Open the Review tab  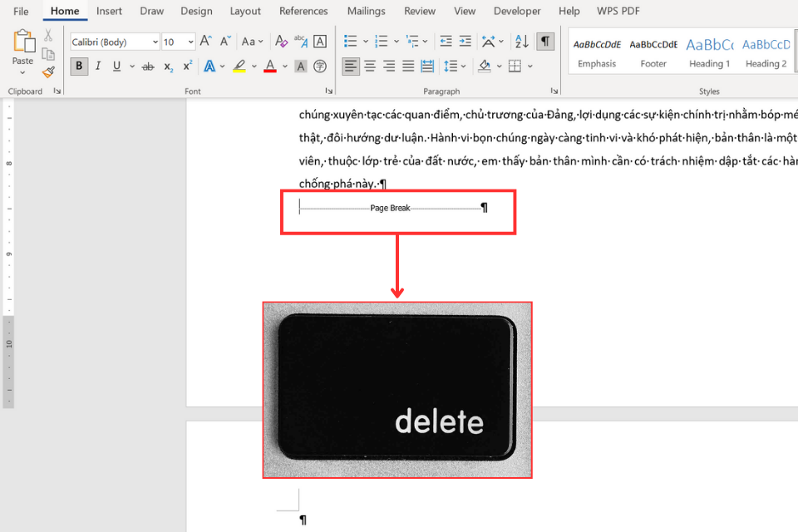(420, 11)
